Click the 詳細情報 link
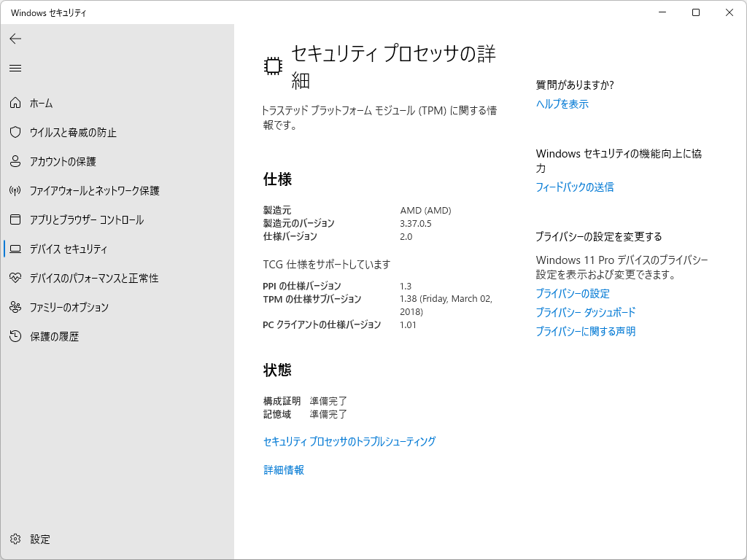747x560 pixels. tap(283, 470)
